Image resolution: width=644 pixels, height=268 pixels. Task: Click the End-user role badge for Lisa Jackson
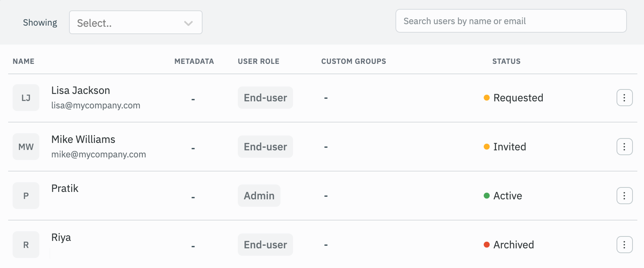tap(265, 98)
